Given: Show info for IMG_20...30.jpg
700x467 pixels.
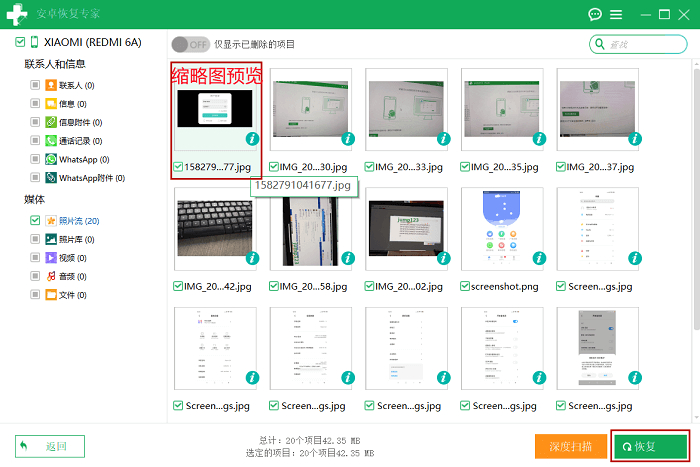Looking at the screenshot, I should pos(348,139).
